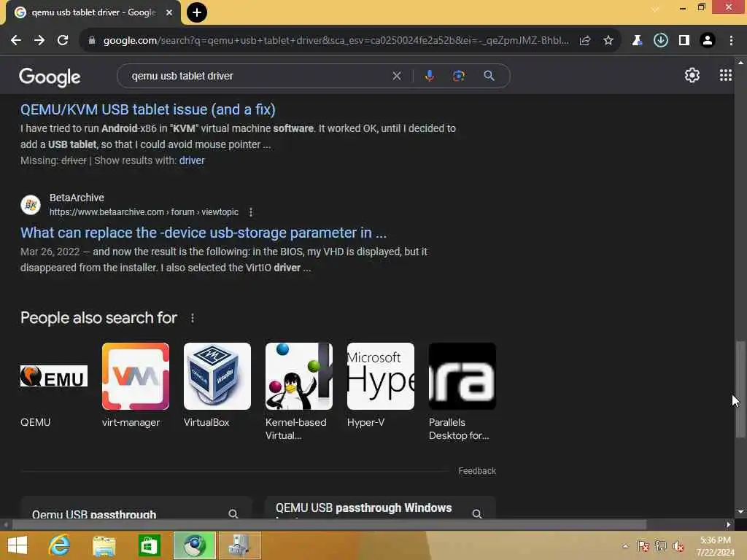Viewport: 747px width, 560px height.
Task: Clear the search query with X
Action: click(396, 76)
